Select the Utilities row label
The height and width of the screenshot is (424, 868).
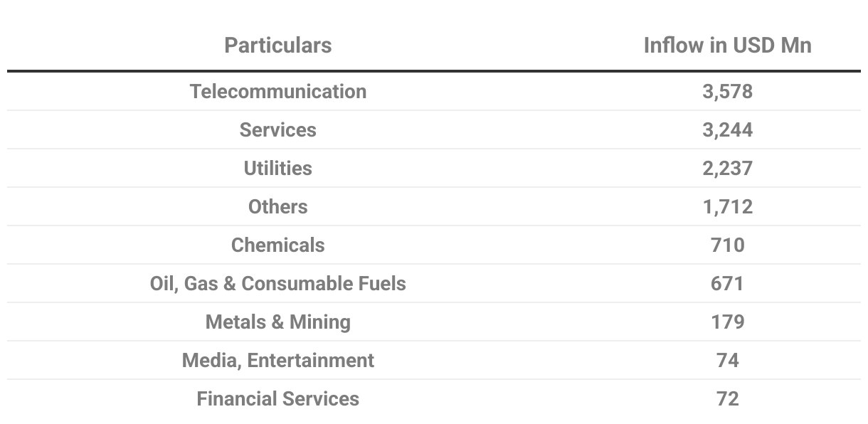277,168
